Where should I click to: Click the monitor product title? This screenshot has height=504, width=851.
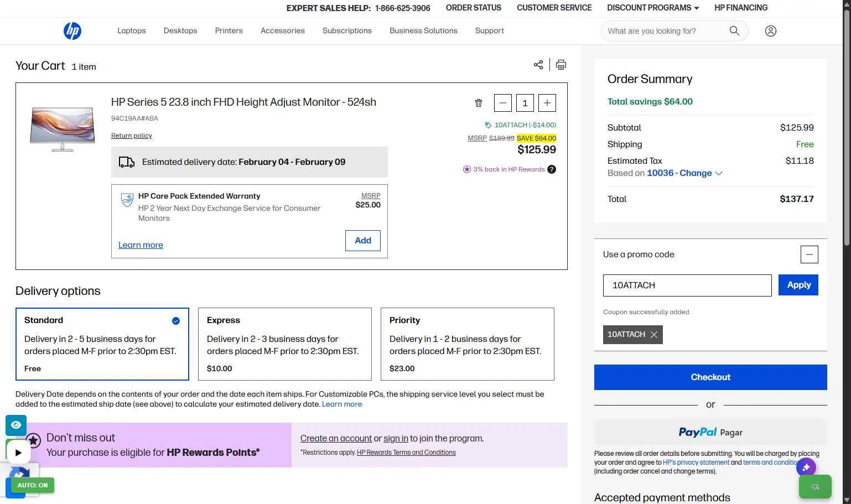[x=243, y=102]
